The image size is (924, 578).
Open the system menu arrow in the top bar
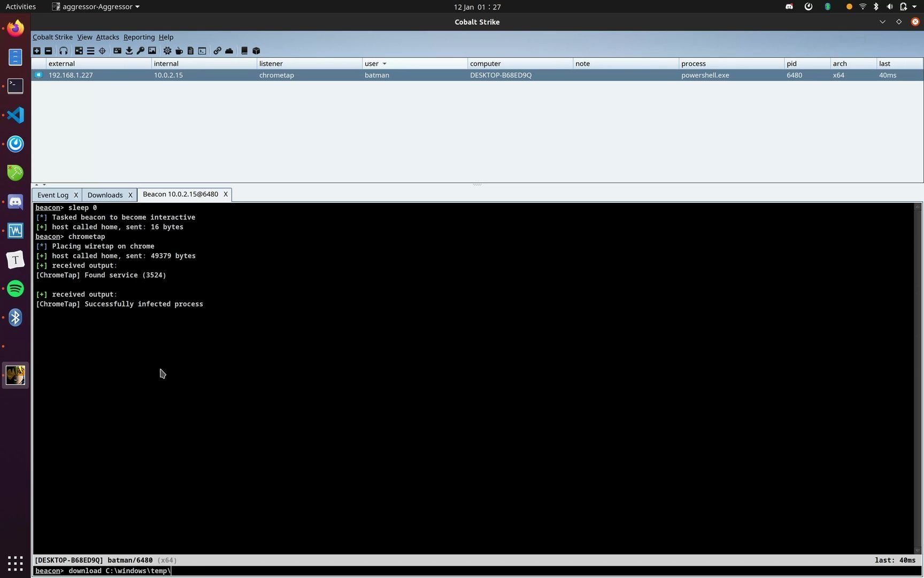(x=914, y=6)
